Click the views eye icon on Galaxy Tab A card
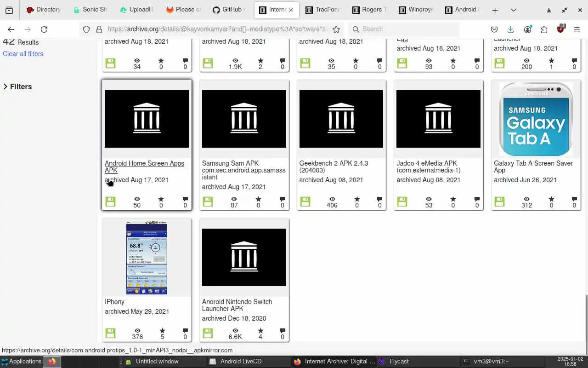Viewport: 588px width, 368px height. [526, 199]
